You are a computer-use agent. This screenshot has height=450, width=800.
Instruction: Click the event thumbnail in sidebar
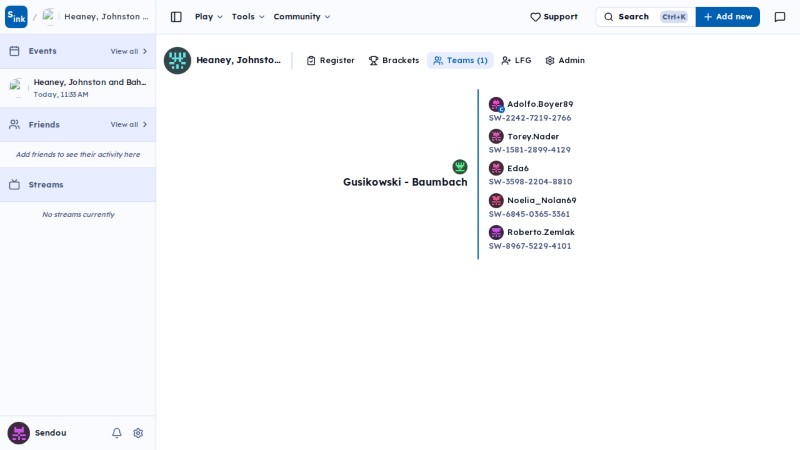pyautogui.click(x=17, y=87)
